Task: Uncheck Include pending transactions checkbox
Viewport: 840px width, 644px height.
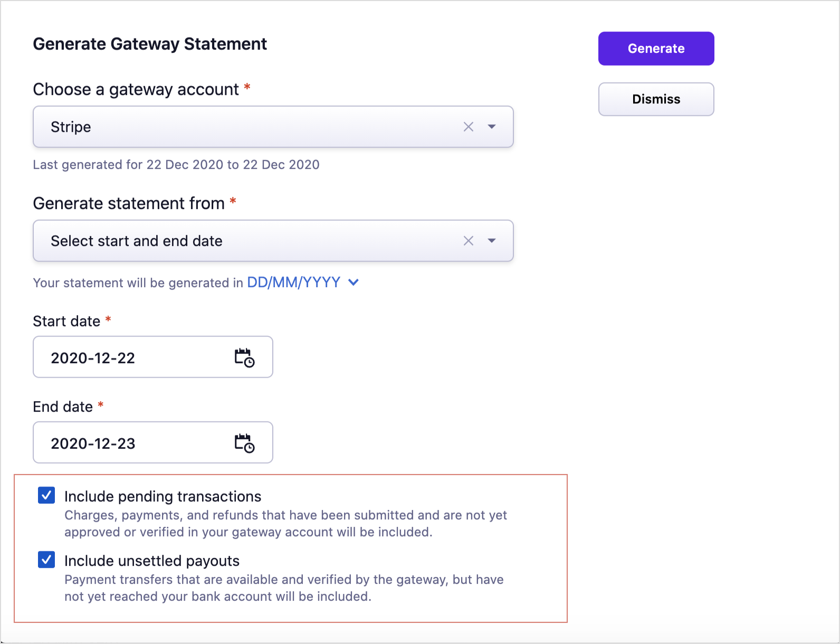Action: 46,495
